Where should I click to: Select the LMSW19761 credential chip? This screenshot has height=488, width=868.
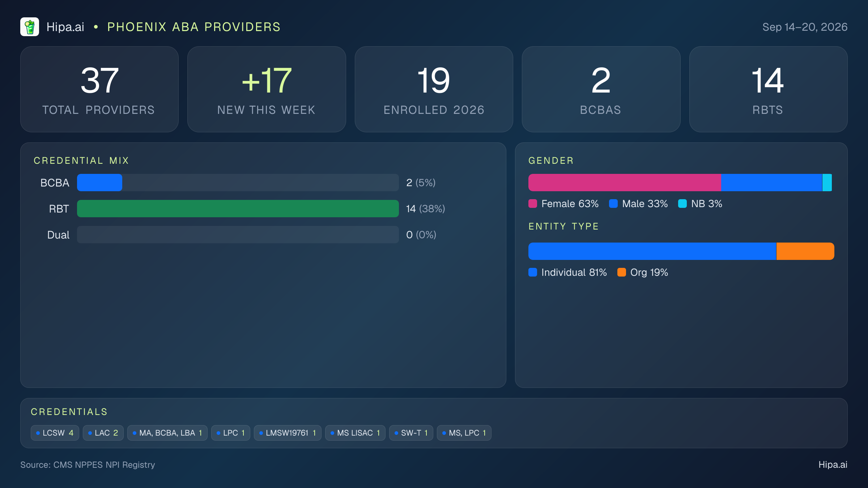288,433
